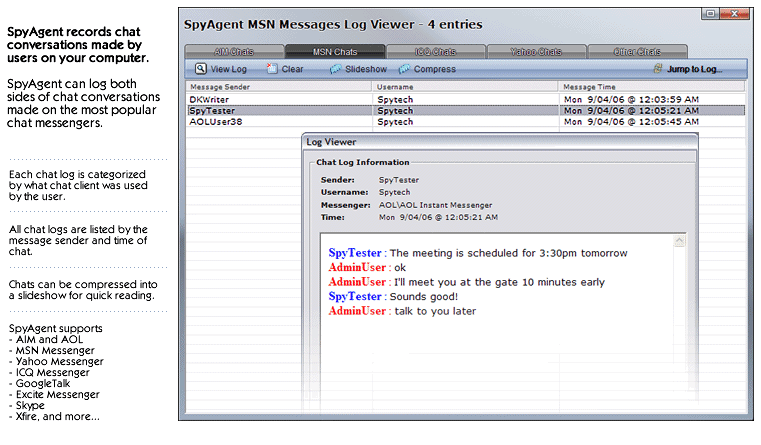Click the View Log magnifier icon
761x445 pixels.
pyautogui.click(x=200, y=69)
